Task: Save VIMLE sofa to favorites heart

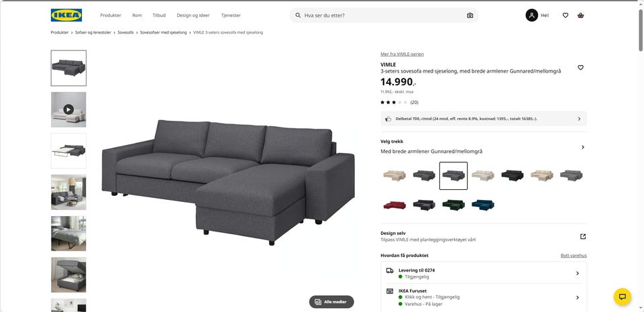Action: (x=580, y=67)
